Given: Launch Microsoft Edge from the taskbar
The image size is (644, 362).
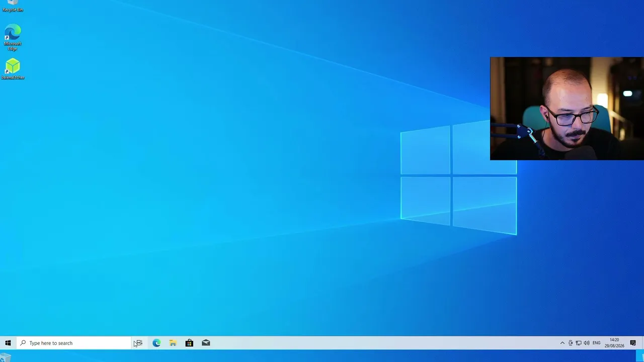Looking at the screenshot, I should (156, 343).
